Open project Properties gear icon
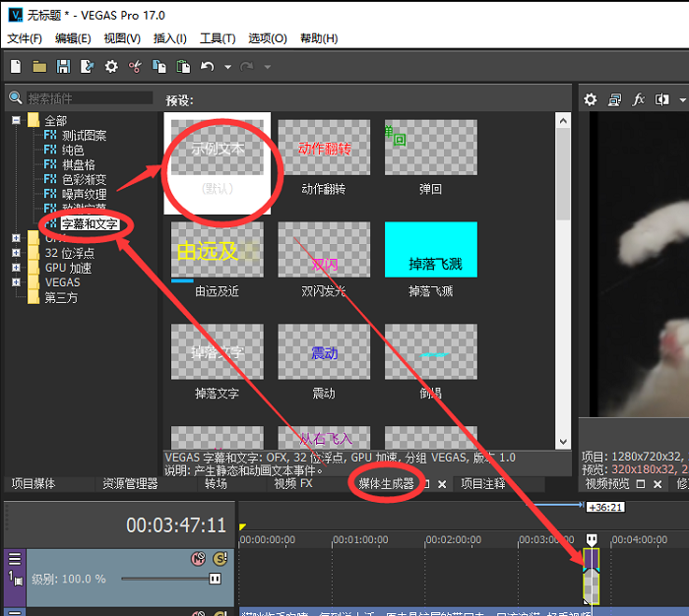Screen dimensions: 689x616 (x=111, y=66)
